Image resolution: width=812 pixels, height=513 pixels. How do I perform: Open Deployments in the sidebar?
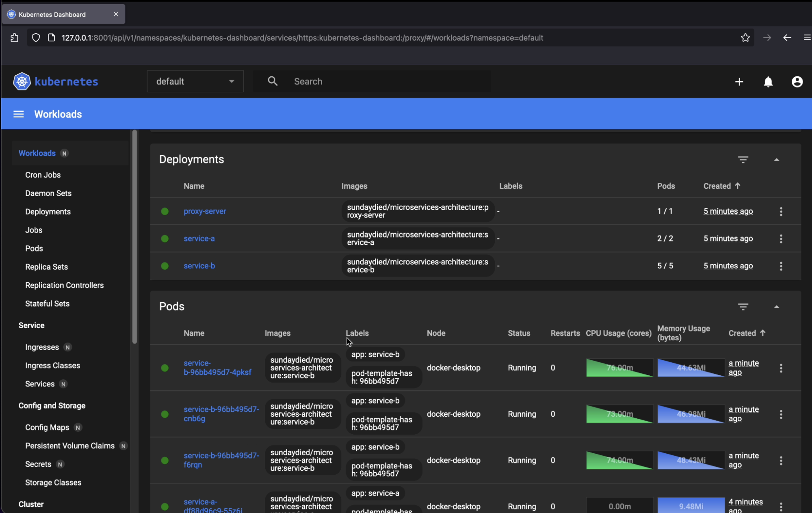48,212
